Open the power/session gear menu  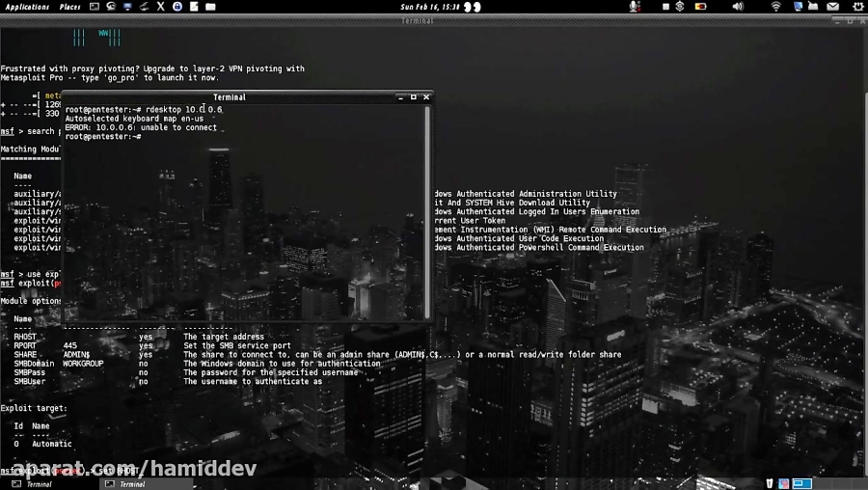pyautogui.click(x=857, y=7)
